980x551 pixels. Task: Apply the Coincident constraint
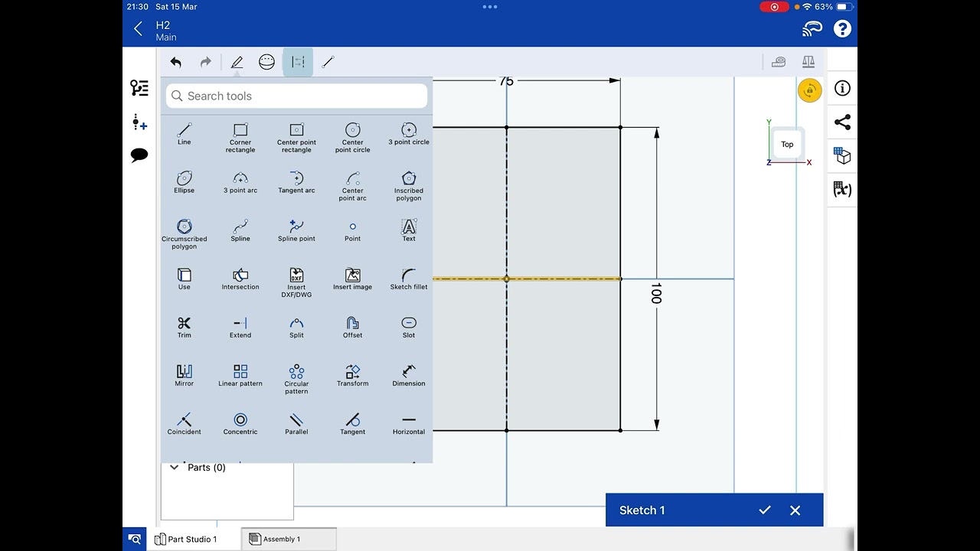[185, 423]
